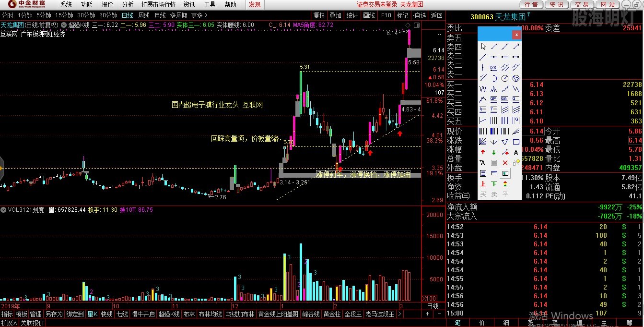
Task: Open the round dropdown beside 天龙集团 title
Action: click(x=64, y=25)
